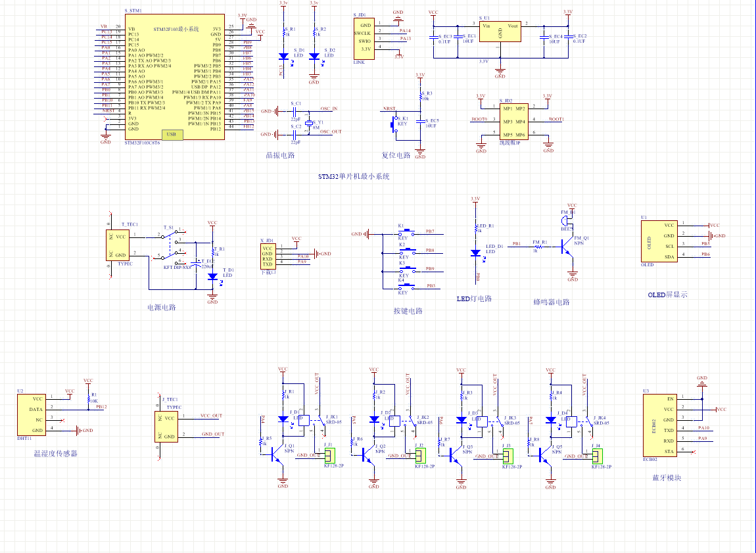This screenshot has width=756, height=553.
Task: Click the BOOT1 net label
Action: (556, 118)
